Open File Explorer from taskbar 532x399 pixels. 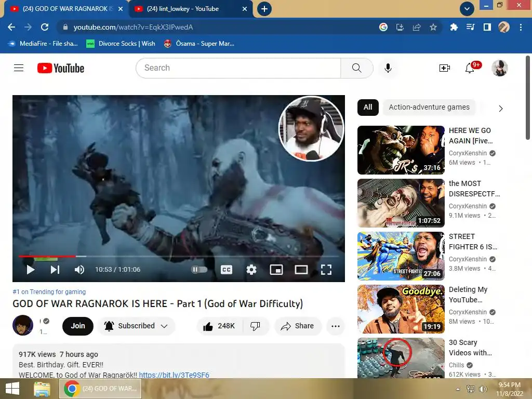pos(42,389)
